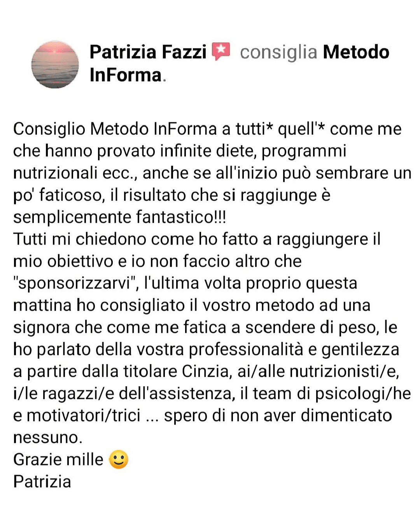420x525 pixels.
Task: Click the red star recommendation badge
Action: pyautogui.click(x=221, y=52)
